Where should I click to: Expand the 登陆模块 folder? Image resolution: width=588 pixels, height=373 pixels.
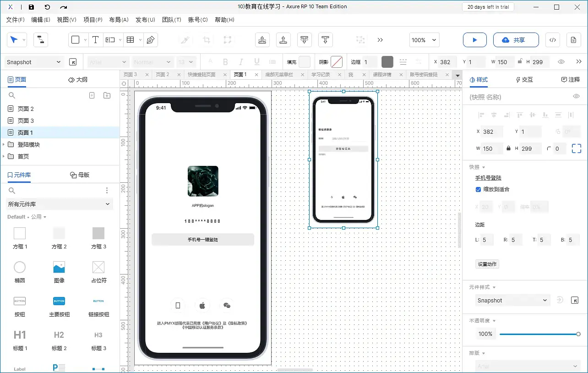[4, 144]
